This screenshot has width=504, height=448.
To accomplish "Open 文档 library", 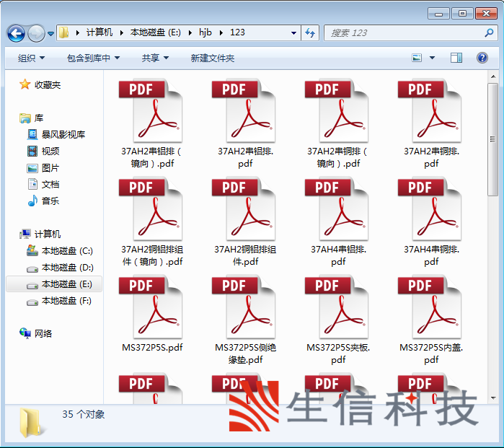I will 43,185.
